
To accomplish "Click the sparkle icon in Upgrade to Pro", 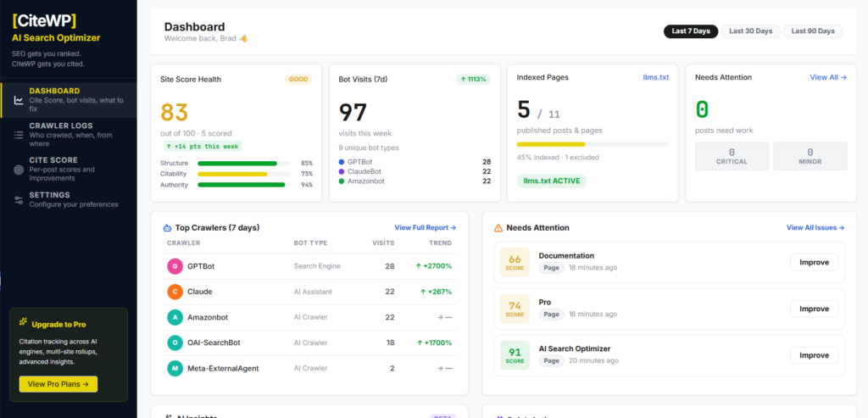I will 23,321.
